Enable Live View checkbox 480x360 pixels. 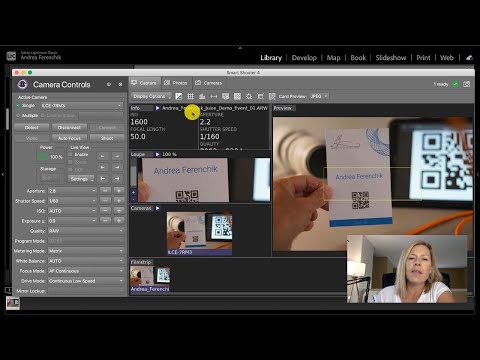pyautogui.click(x=70, y=154)
